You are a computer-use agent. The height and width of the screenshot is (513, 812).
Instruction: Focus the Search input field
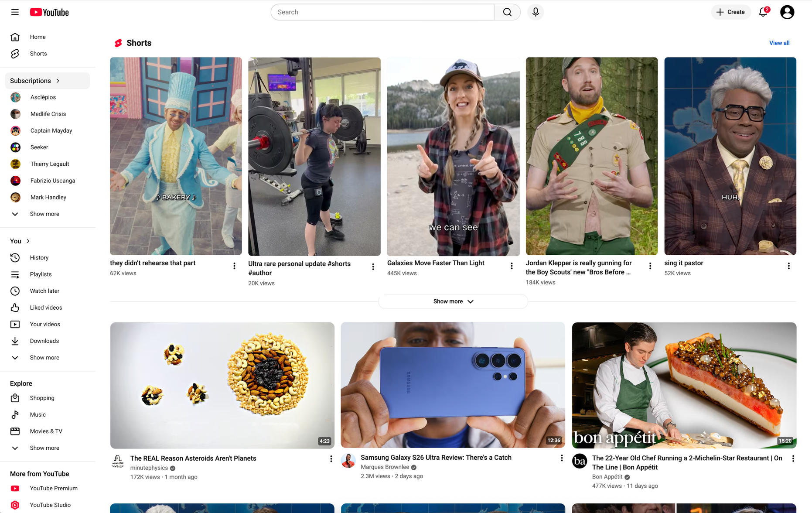[x=382, y=12]
